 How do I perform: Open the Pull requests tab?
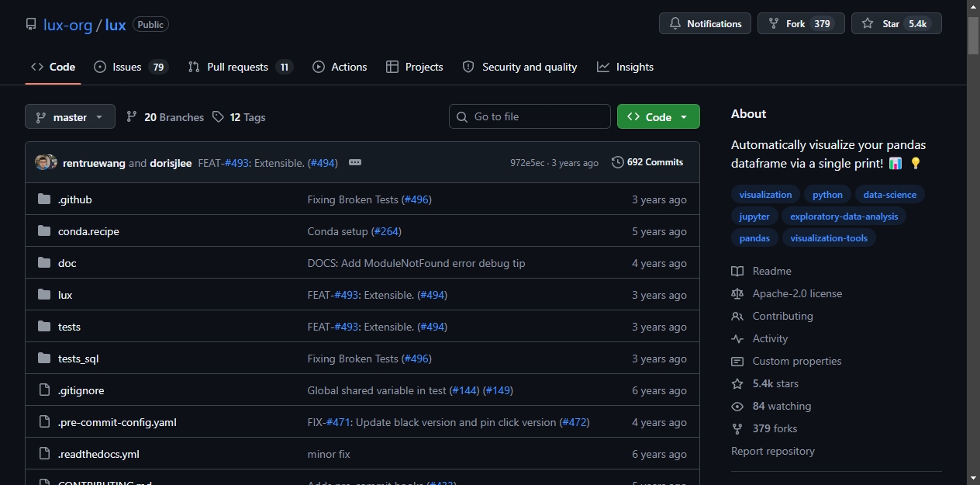point(240,67)
